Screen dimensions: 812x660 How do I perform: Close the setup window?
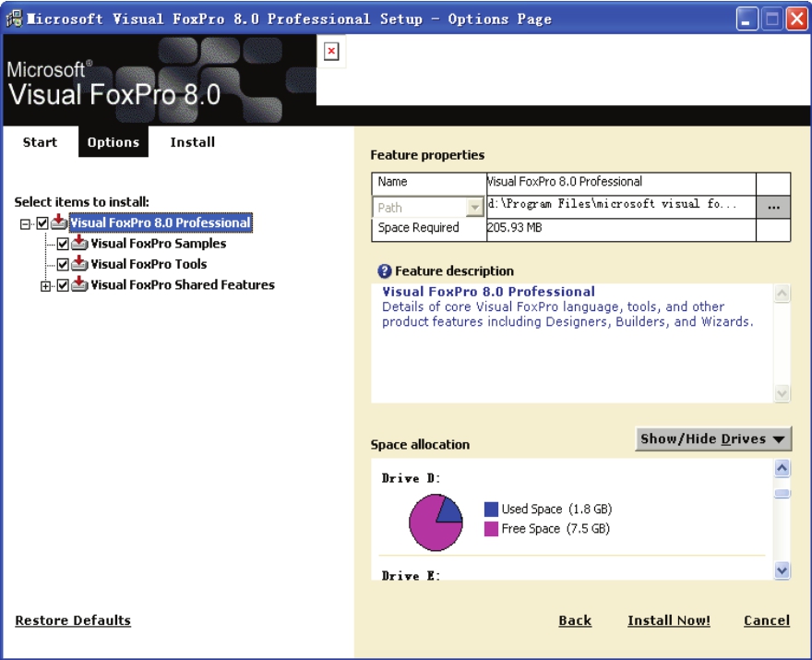pyautogui.click(x=797, y=19)
